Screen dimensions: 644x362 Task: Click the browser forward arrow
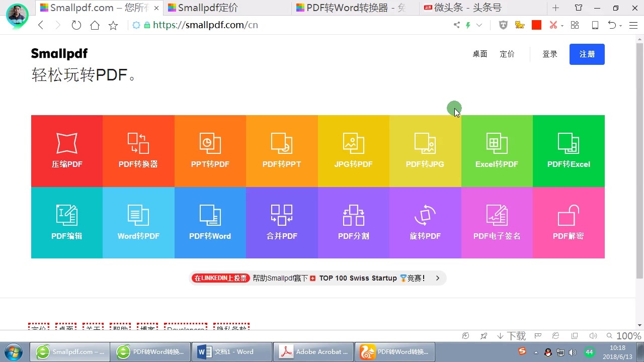(x=58, y=25)
